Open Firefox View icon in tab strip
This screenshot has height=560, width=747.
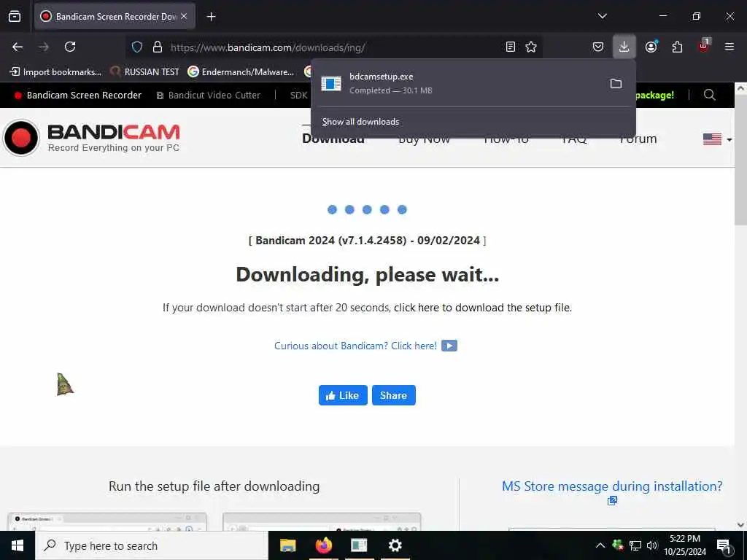pyautogui.click(x=15, y=16)
